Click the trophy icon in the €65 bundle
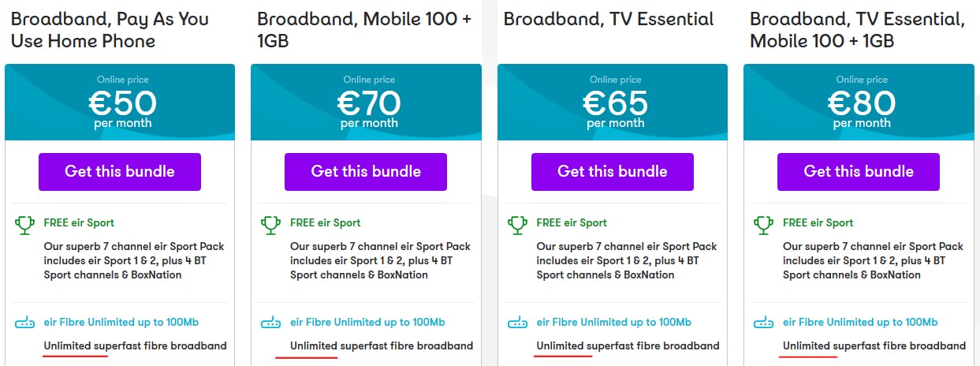The image size is (980, 366). pyautogui.click(x=518, y=225)
